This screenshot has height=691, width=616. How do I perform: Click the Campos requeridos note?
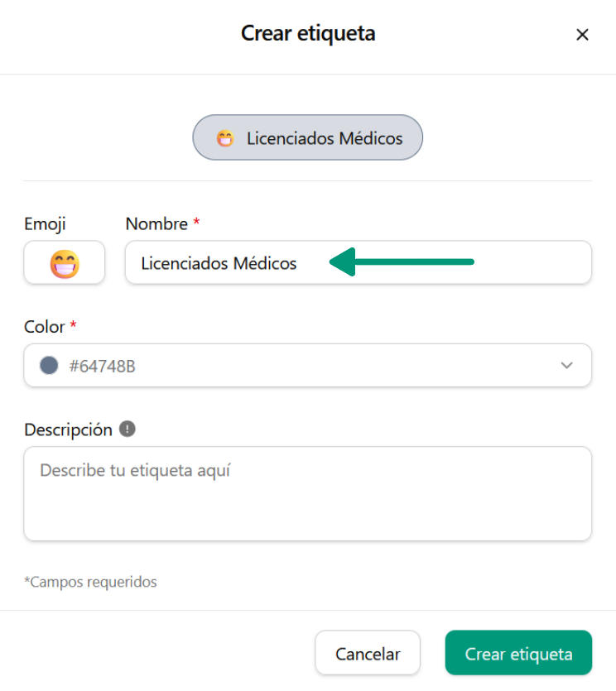click(90, 582)
